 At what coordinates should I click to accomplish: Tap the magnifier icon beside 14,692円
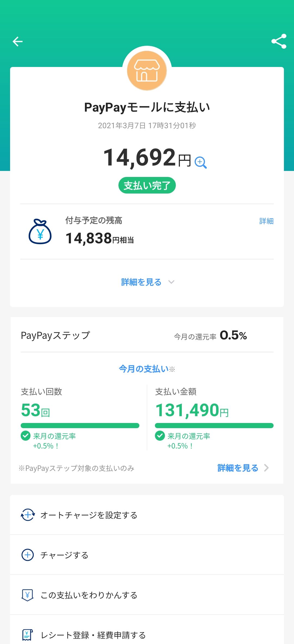point(201,162)
